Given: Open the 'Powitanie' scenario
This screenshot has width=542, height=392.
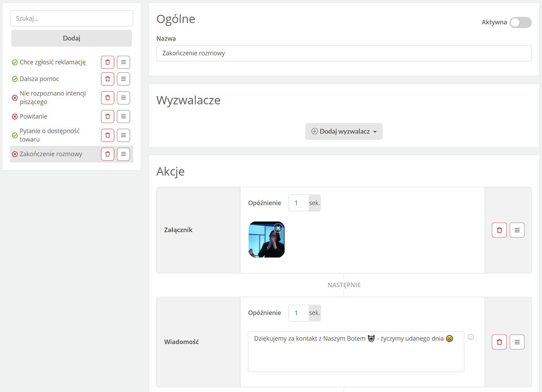Looking at the screenshot, I should pos(34,116).
